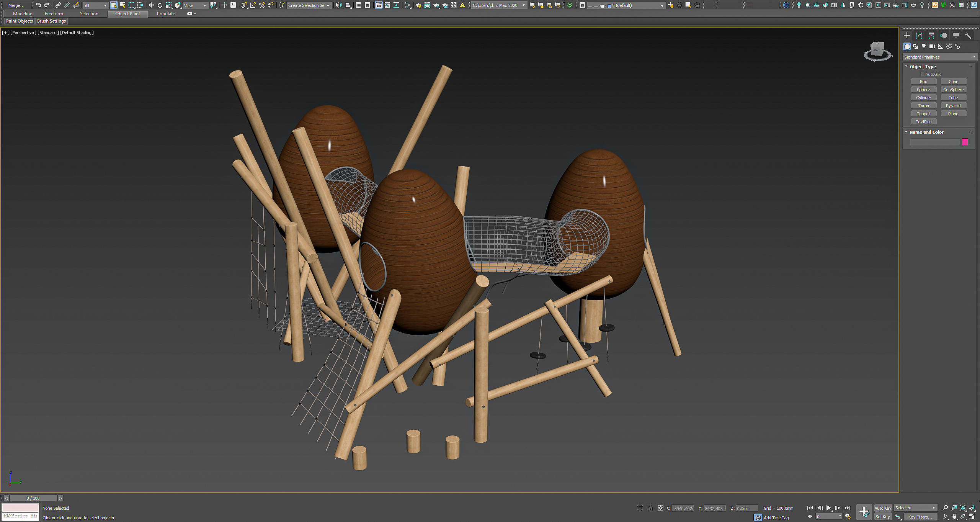Open the pink object color swatch

click(x=965, y=142)
